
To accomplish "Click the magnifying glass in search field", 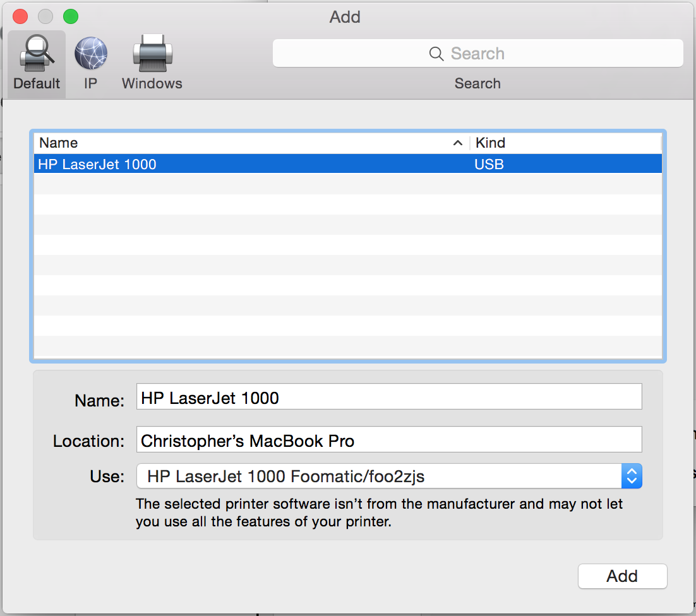I will pyautogui.click(x=436, y=54).
